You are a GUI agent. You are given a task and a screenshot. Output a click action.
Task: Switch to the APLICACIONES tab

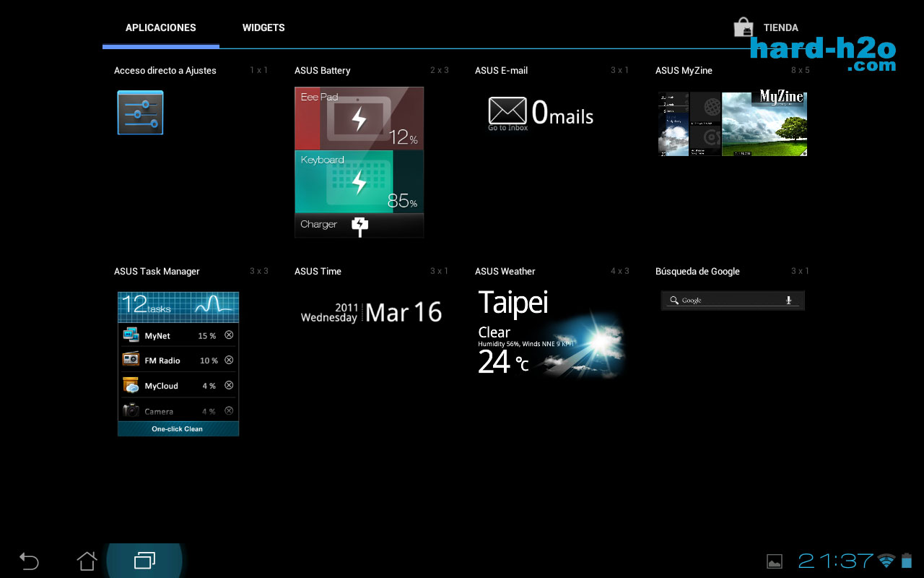[x=161, y=27]
